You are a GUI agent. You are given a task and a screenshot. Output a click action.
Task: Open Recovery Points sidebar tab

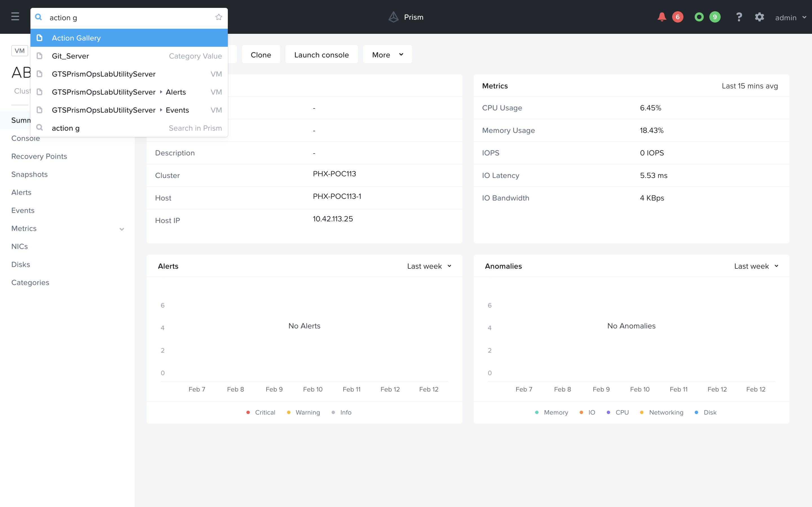39,156
